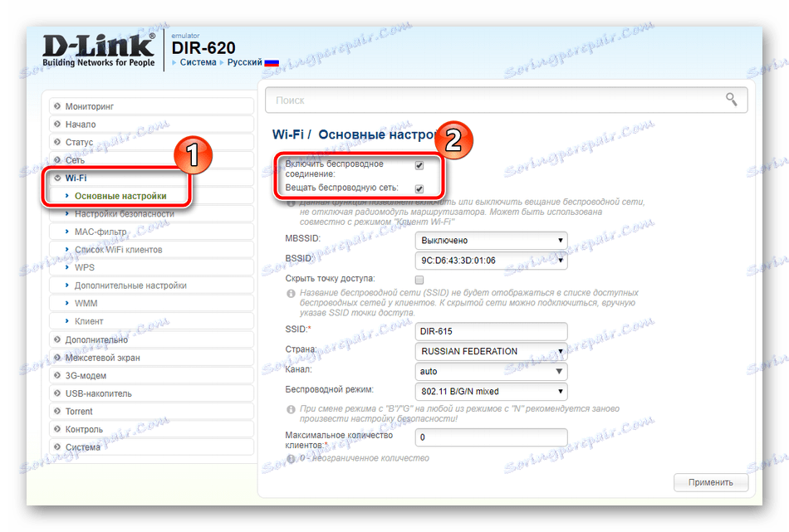Open the BSSID dropdown
The image size is (789, 532).
tap(491, 261)
